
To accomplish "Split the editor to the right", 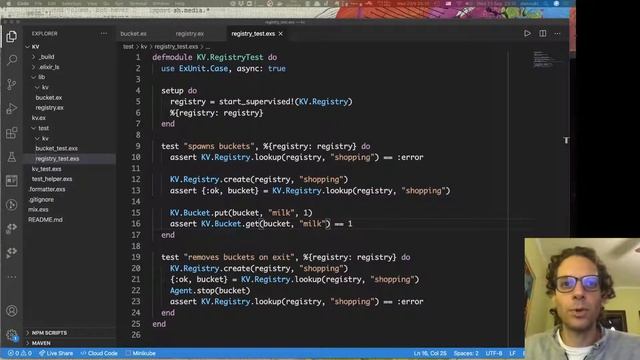I will pos(542,33).
